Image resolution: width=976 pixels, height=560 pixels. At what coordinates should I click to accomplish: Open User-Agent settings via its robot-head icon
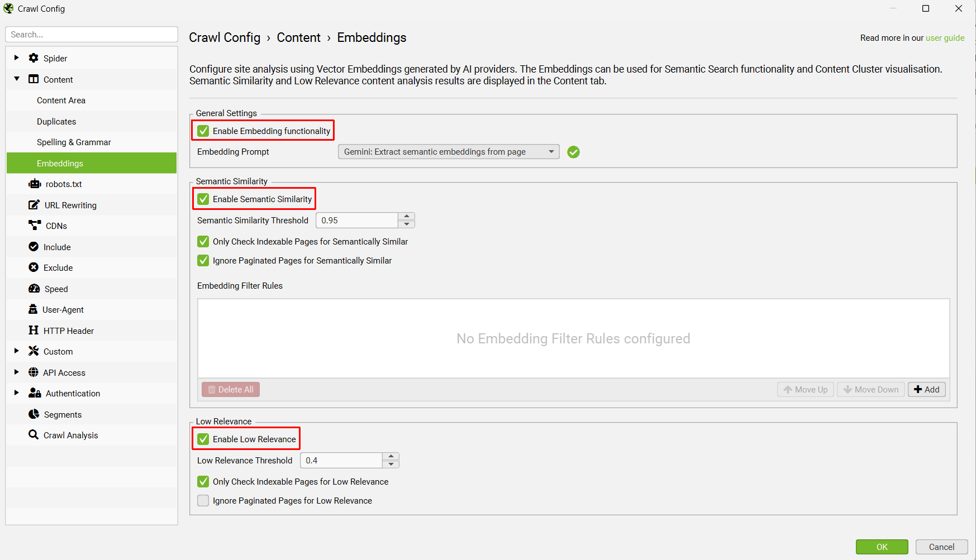pyautogui.click(x=34, y=309)
